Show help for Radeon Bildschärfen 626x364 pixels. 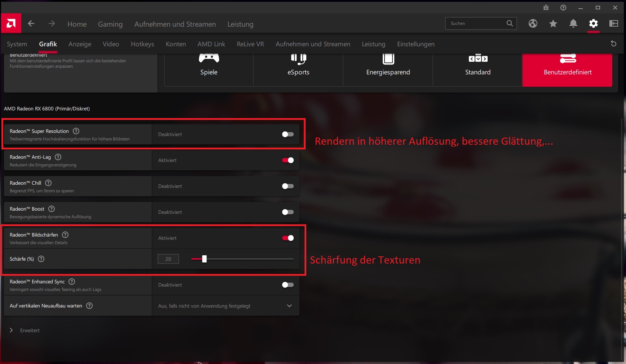tap(65, 235)
